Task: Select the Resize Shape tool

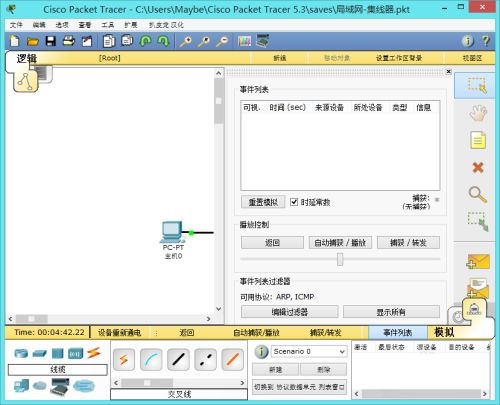Action: pos(478,221)
